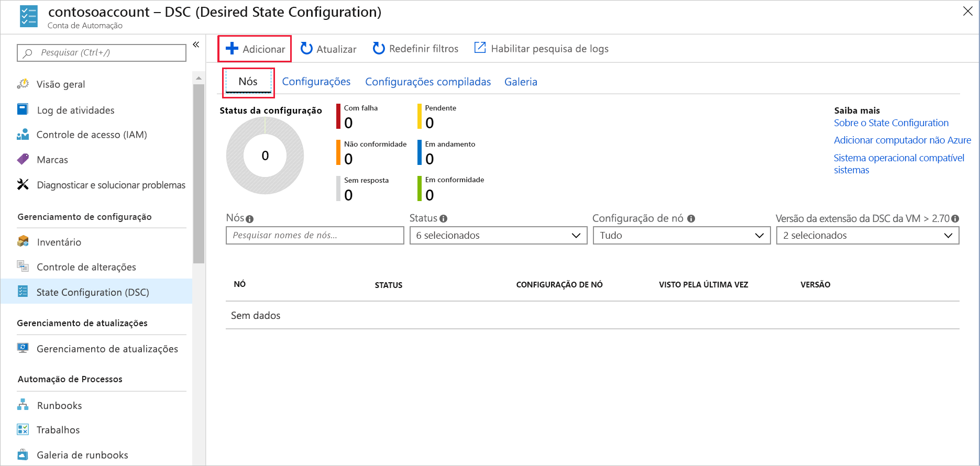Click the DSC checklist icon in the header
The width and height of the screenshot is (980, 466).
click(x=28, y=16)
